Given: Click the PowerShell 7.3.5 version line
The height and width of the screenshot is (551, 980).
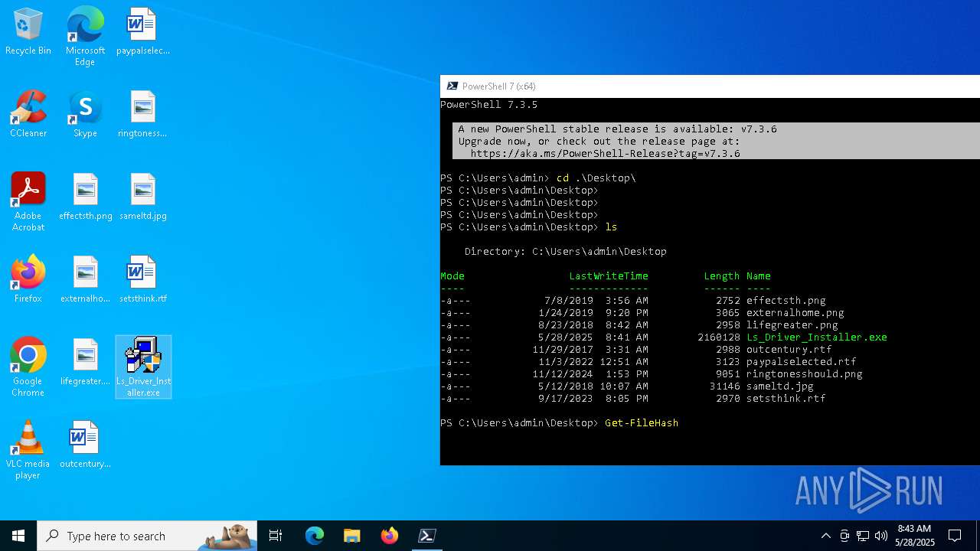Looking at the screenshot, I should click(489, 105).
